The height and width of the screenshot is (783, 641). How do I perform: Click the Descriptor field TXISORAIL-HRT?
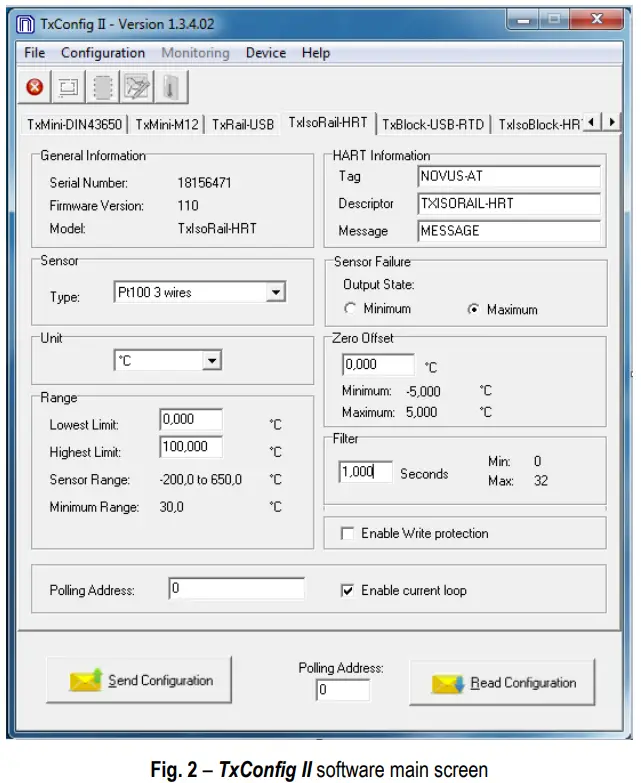click(509, 203)
